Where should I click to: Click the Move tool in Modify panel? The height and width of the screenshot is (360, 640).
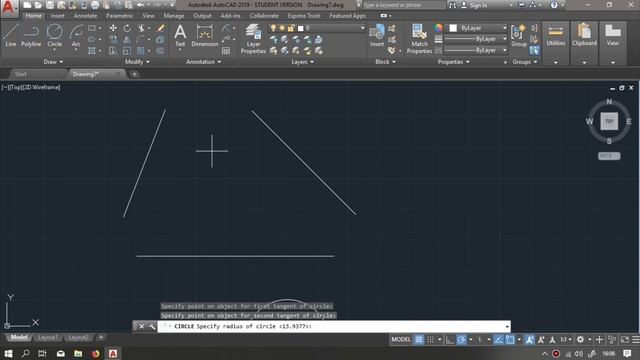pos(113,28)
